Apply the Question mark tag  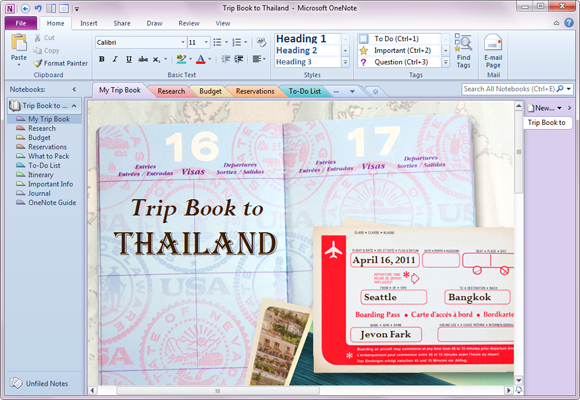coord(364,62)
